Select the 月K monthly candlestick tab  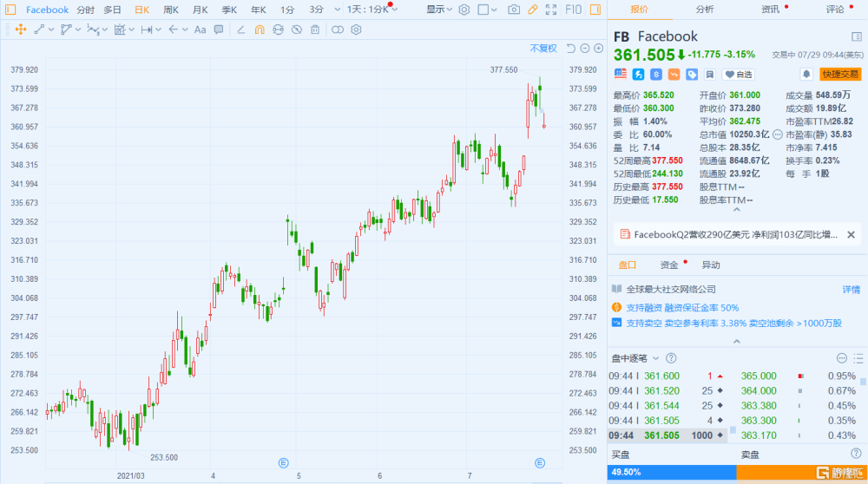[x=200, y=10]
